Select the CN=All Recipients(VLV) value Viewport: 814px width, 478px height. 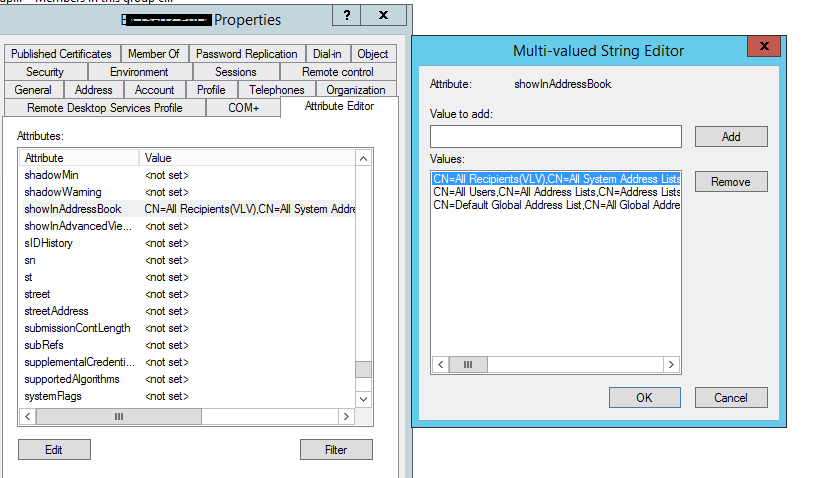[x=556, y=179]
